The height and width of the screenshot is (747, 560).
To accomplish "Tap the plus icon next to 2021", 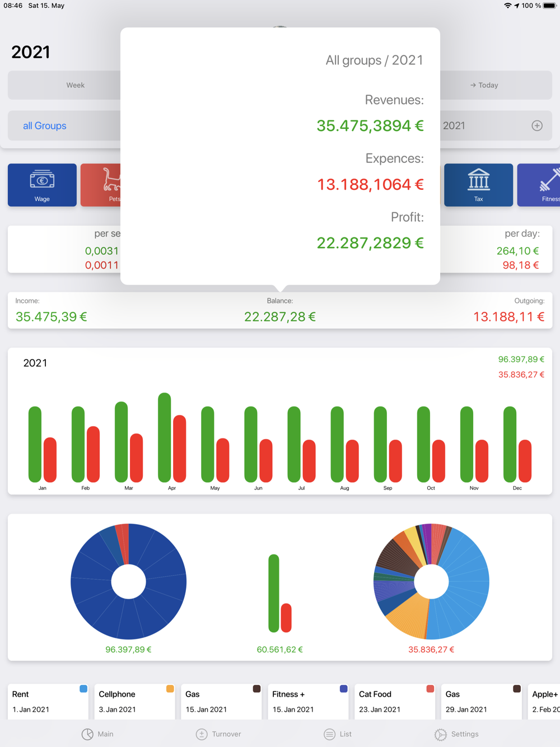I will 537,125.
